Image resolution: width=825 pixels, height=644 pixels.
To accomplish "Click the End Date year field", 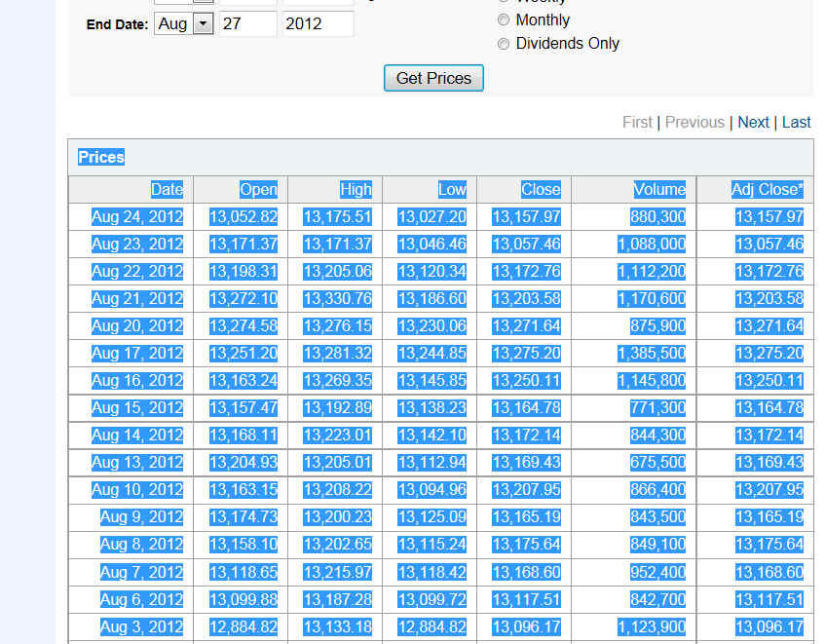I will coord(318,24).
